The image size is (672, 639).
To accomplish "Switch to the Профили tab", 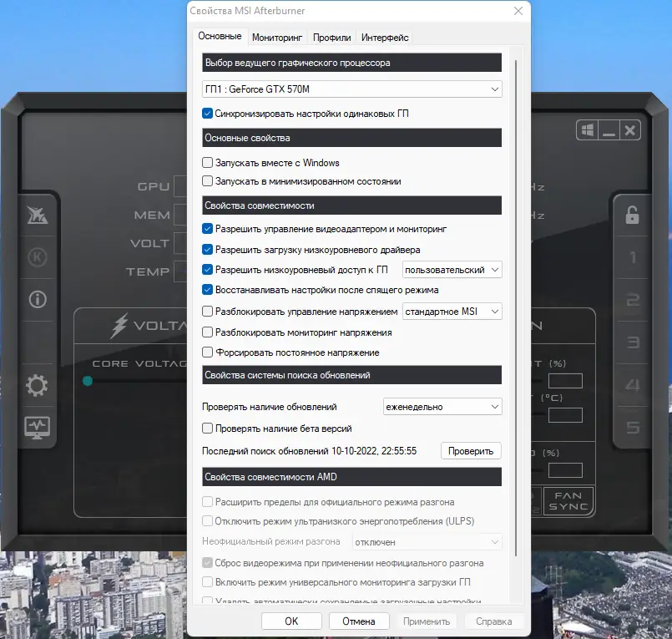I will point(331,38).
